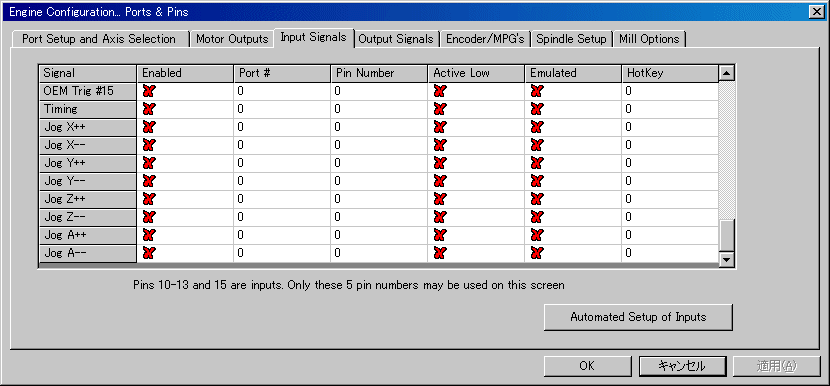
Task: Go to the Spindle Setup tab
Action: [571, 39]
